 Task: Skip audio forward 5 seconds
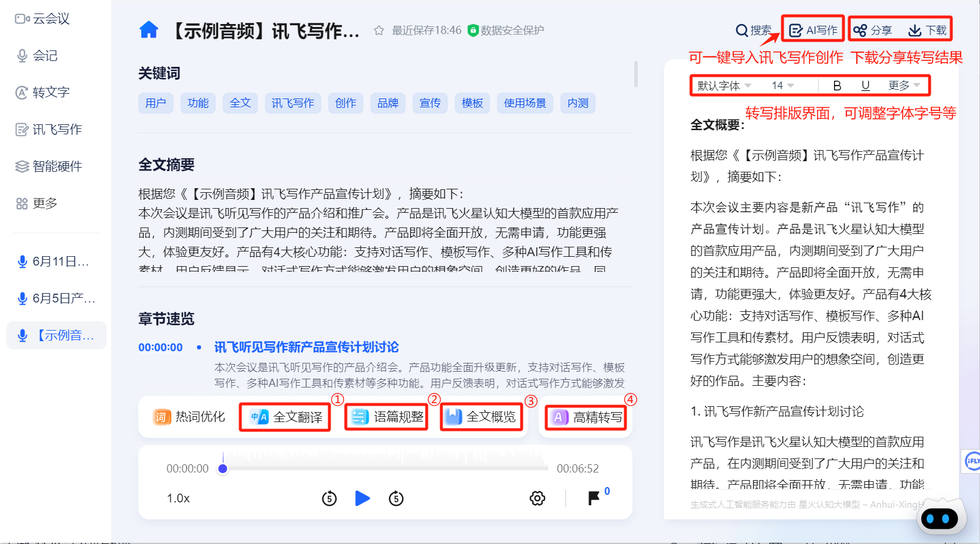click(x=396, y=498)
